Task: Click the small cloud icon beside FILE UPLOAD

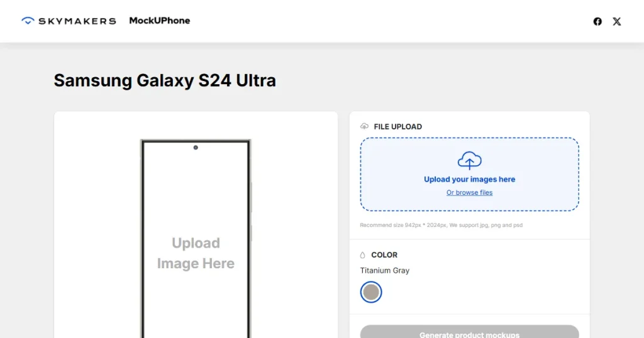Action: [x=364, y=126]
